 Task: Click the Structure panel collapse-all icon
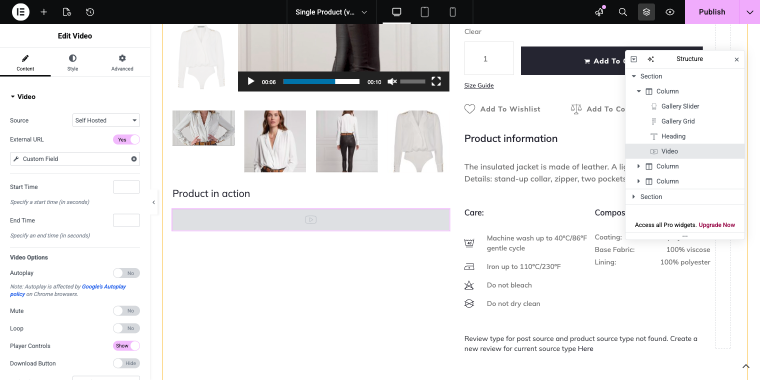point(633,59)
